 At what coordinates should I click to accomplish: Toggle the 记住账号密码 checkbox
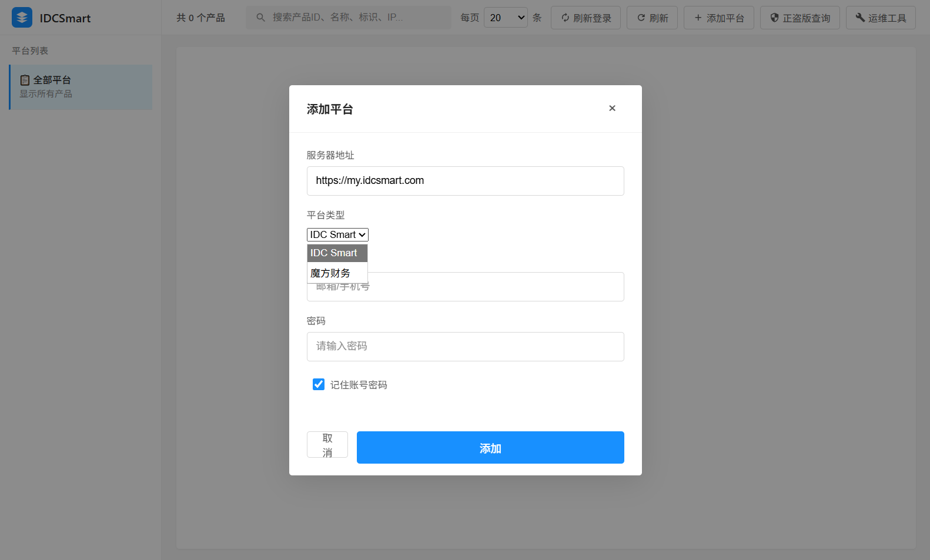(x=319, y=384)
